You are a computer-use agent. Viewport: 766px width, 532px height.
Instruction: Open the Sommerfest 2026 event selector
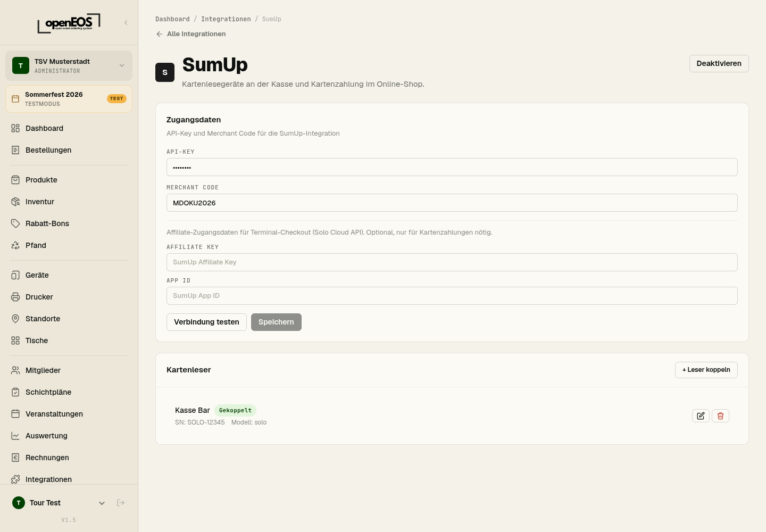coord(69,99)
